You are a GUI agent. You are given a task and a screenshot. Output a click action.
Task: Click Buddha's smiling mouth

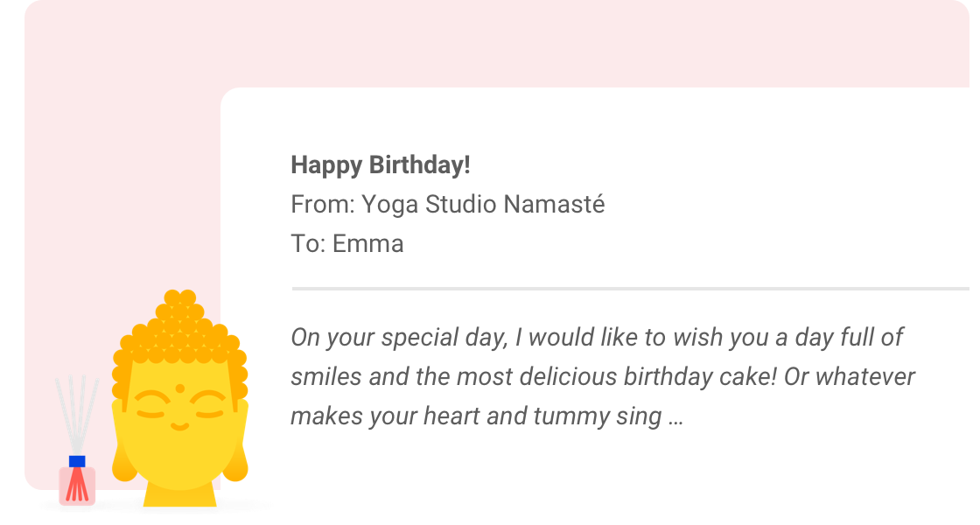[x=179, y=425]
